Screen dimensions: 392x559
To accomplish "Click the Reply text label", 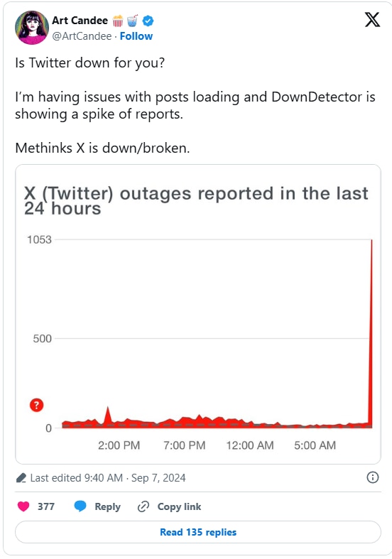I will [108, 506].
